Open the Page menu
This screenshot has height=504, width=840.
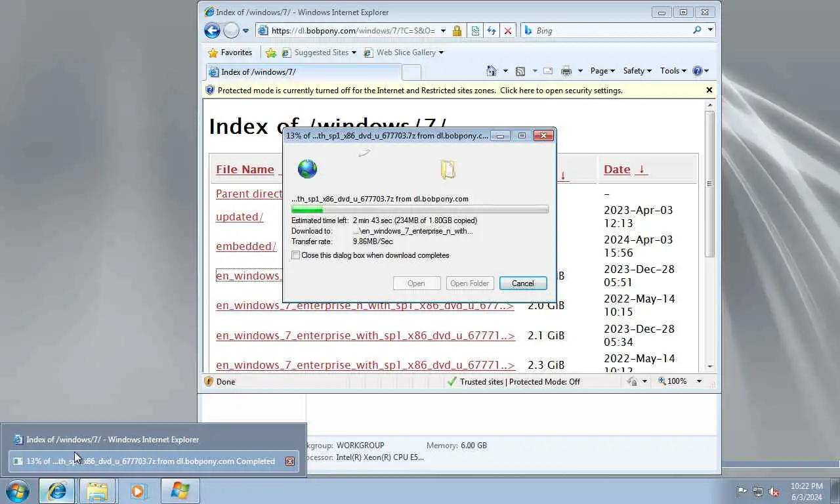(x=602, y=71)
